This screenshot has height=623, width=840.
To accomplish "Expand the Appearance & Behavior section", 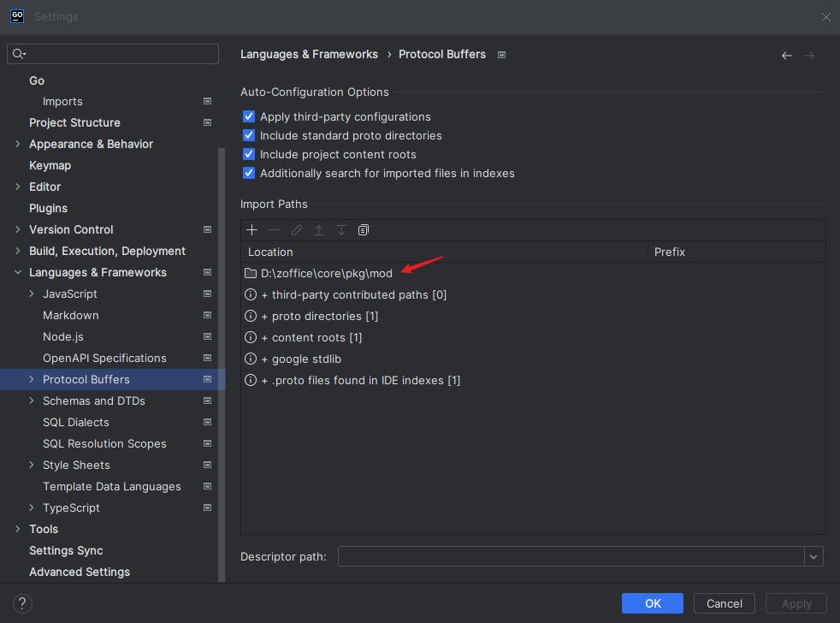I will (17, 145).
